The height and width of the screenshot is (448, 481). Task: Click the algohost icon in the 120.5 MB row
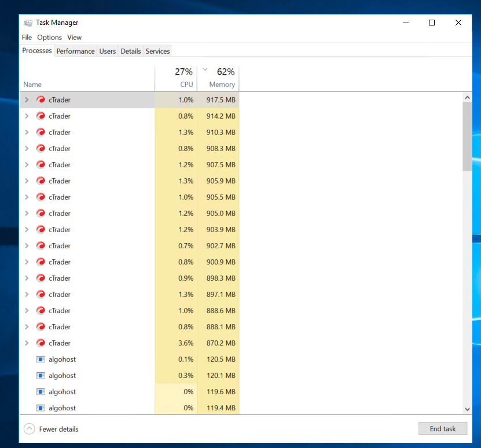(41, 359)
